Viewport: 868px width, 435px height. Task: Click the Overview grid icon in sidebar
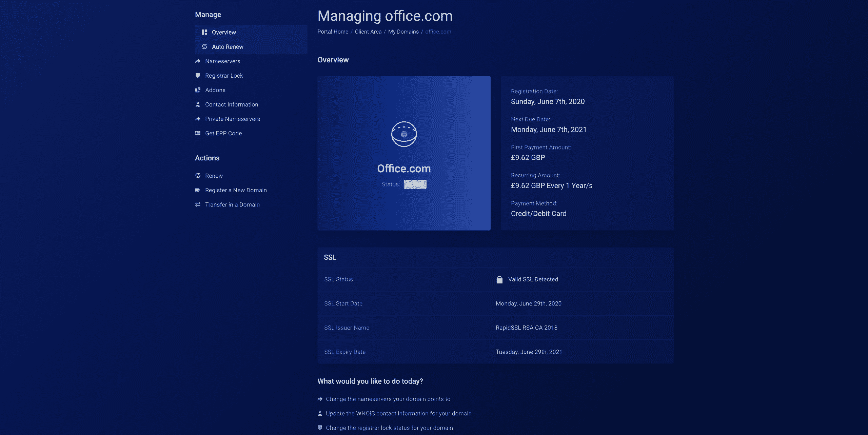(x=204, y=32)
